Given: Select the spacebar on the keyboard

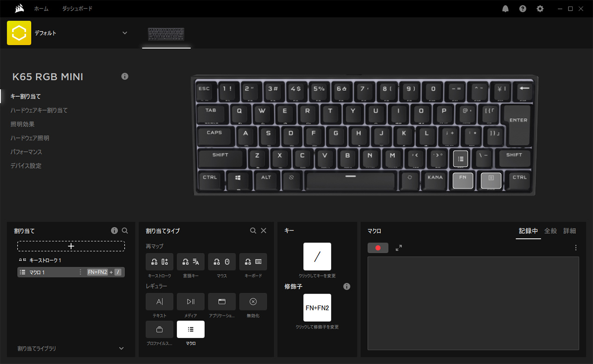Looking at the screenshot, I should coord(351,181).
